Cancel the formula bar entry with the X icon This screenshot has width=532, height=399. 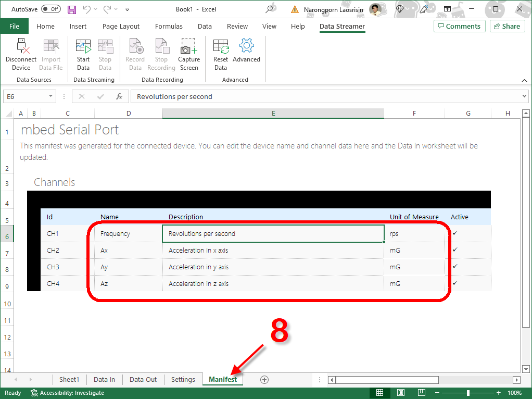pyautogui.click(x=82, y=96)
